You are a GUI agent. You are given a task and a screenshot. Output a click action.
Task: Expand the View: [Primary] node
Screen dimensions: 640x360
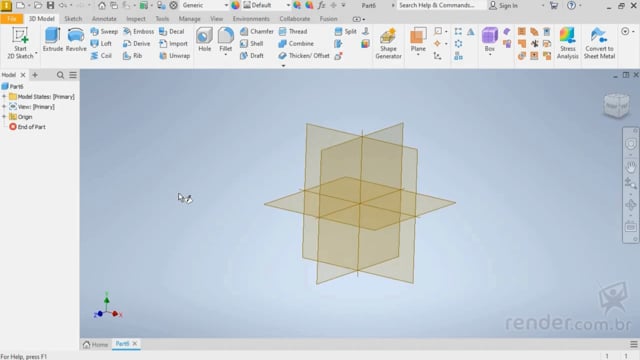click(4, 107)
